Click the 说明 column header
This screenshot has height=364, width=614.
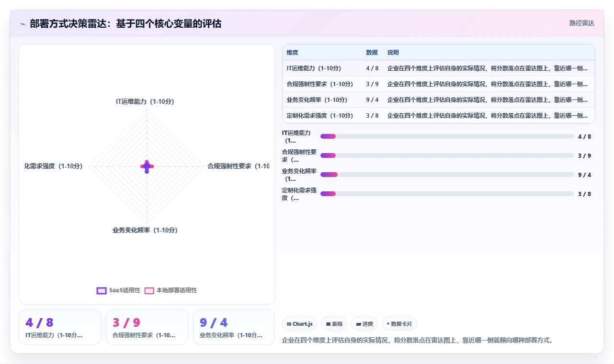coord(393,53)
